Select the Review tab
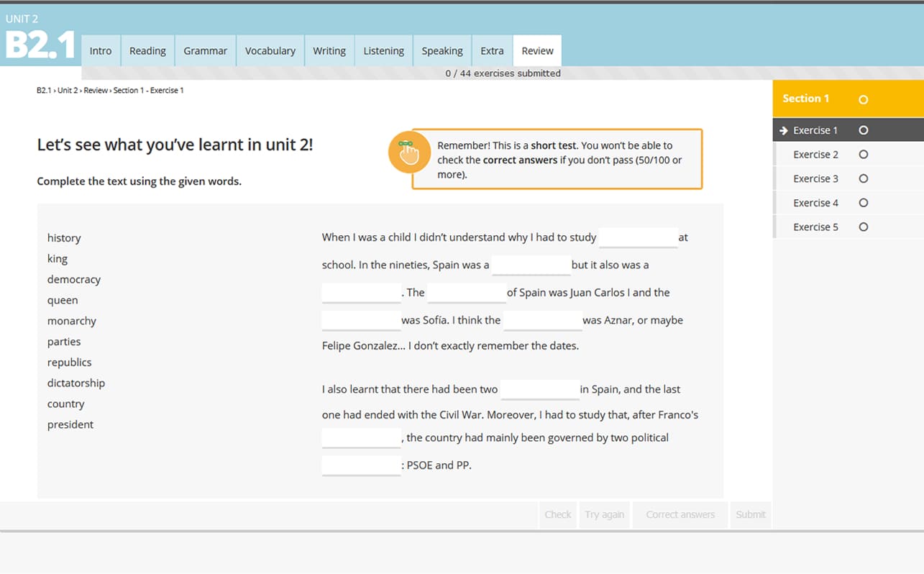Viewport: 924px width, 574px height. (537, 50)
